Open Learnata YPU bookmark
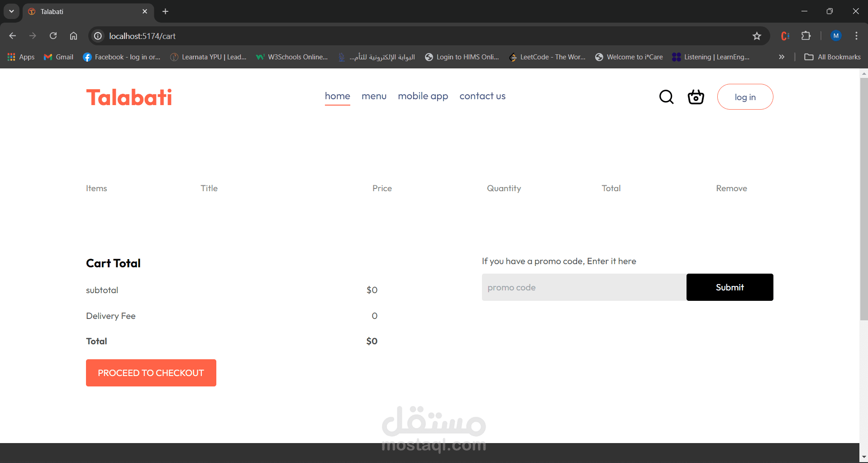 point(208,57)
